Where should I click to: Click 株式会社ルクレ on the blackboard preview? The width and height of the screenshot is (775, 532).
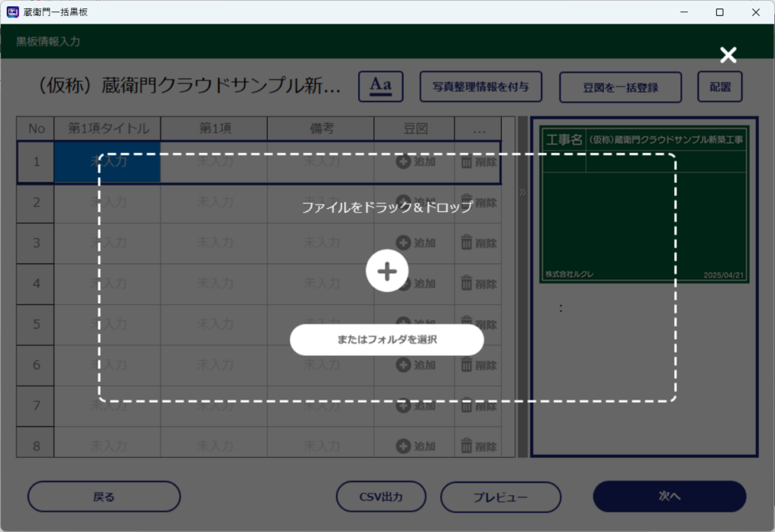point(569,275)
